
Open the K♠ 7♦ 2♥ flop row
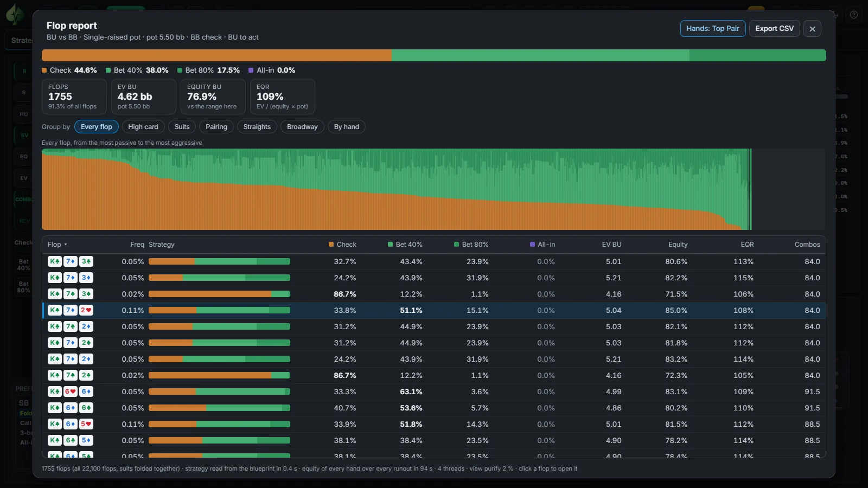(434, 310)
